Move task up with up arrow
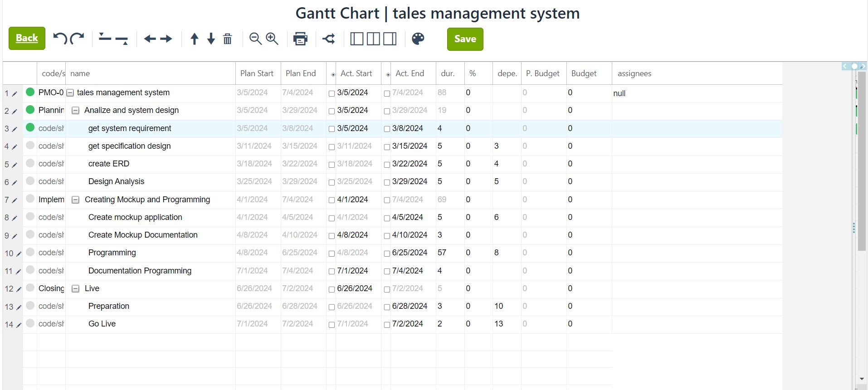The image size is (868, 390). click(195, 39)
